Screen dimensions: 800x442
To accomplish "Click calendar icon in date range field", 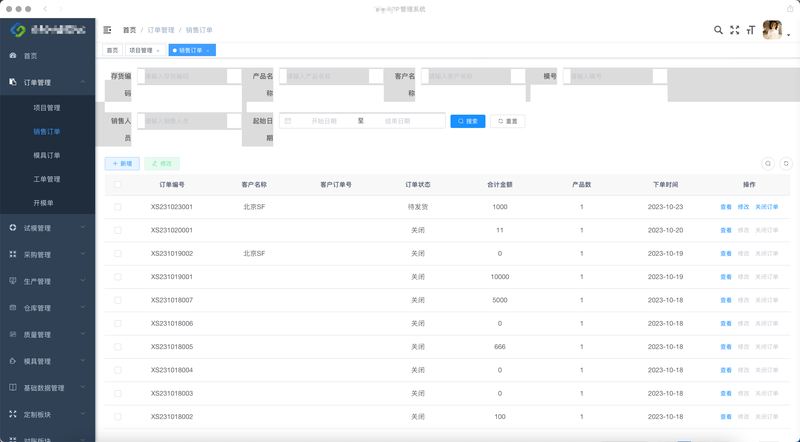I will (x=288, y=121).
